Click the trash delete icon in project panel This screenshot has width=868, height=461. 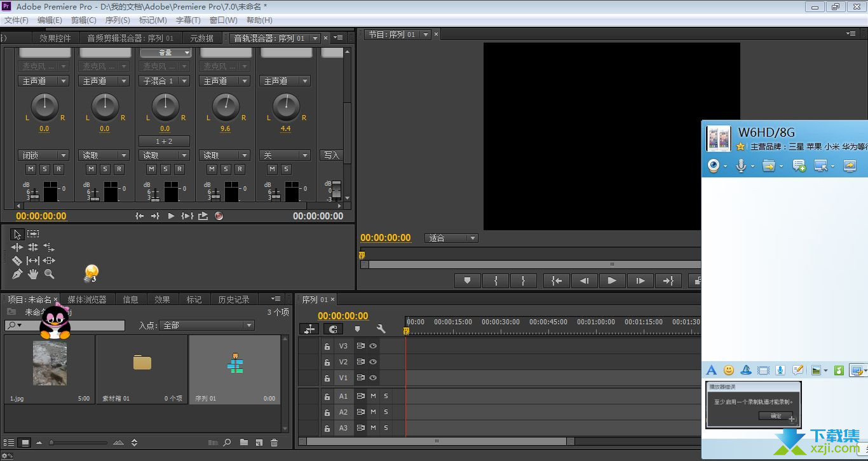pyautogui.click(x=275, y=443)
